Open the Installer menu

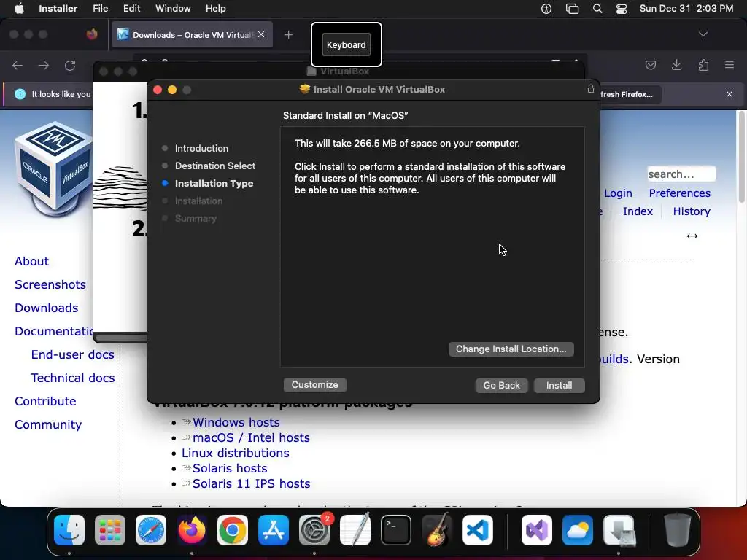pyautogui.click(x=58, y=9)
